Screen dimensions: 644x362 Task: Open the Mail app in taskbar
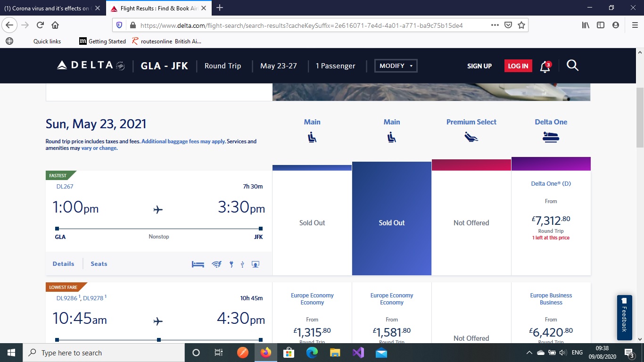tap(381, 353)
